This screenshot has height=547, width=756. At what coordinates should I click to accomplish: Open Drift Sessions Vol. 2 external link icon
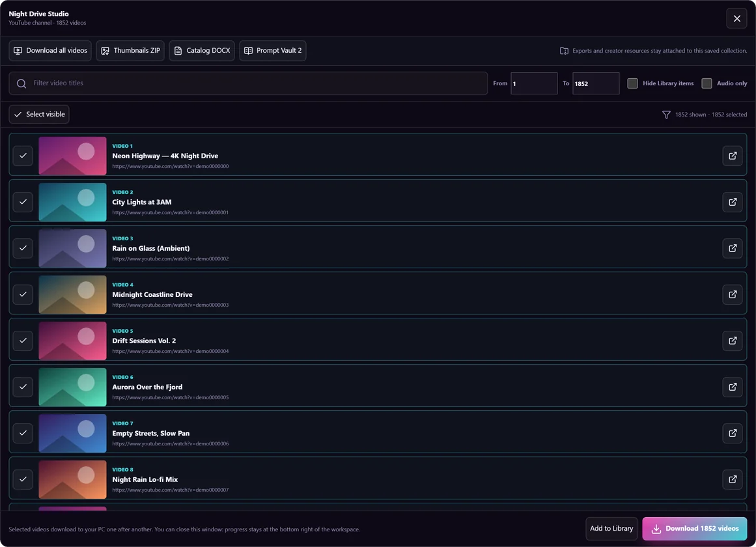tap(733, 341)
